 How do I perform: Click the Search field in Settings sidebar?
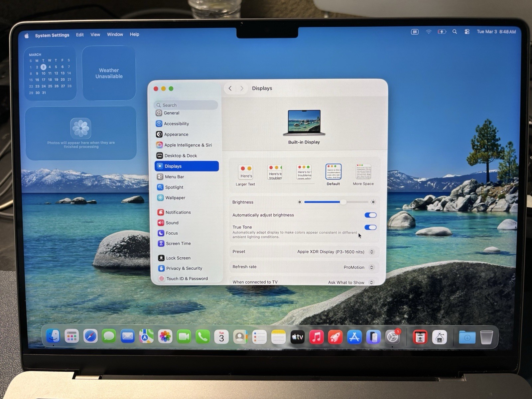[x=186, y=105]
